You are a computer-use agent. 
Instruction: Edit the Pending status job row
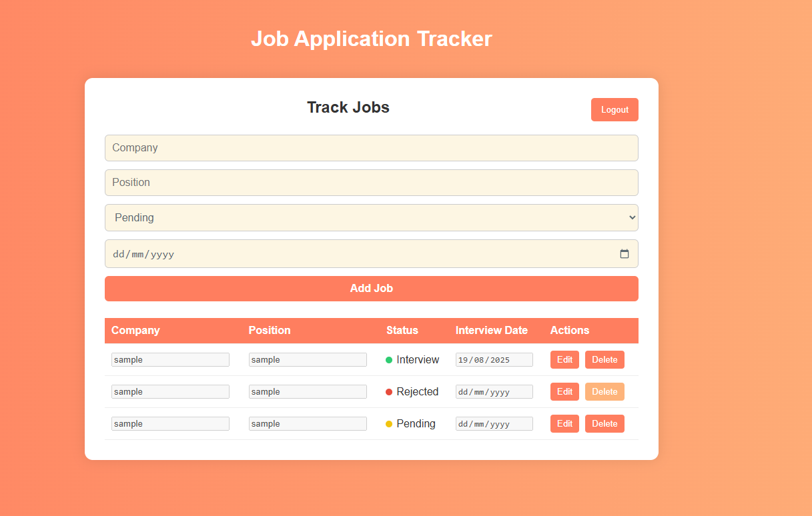(x=564, y=424)
